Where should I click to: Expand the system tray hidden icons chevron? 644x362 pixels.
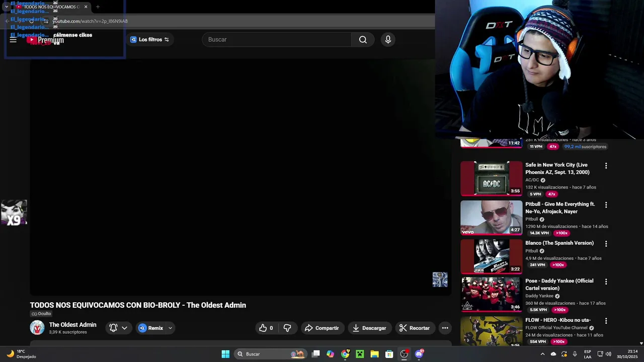542,354
